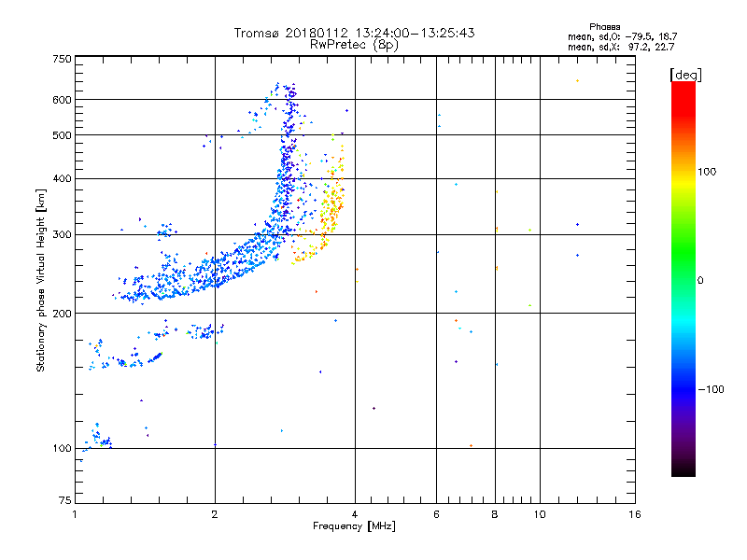Click the green middle of the colorbar
The width and height of the screenshot is (747, 560).
click(684, 259)
